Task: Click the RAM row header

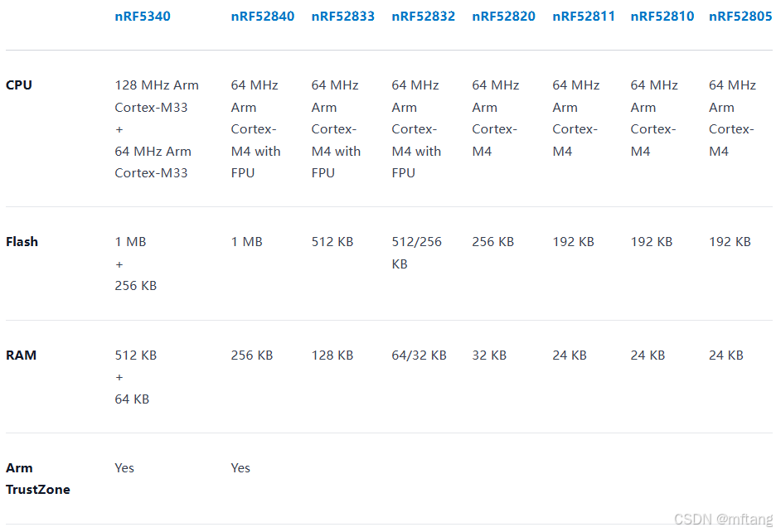Action: (x=21, y=355)
